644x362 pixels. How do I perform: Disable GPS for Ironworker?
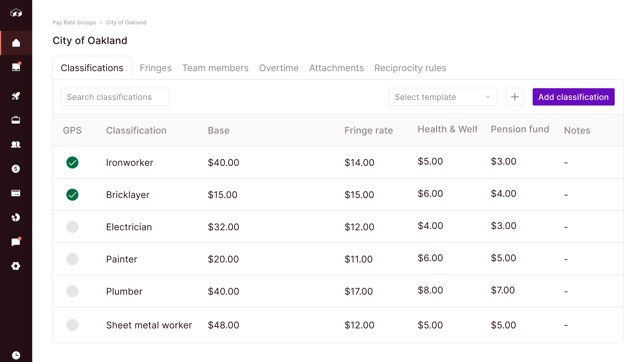[x=72, y=163]
